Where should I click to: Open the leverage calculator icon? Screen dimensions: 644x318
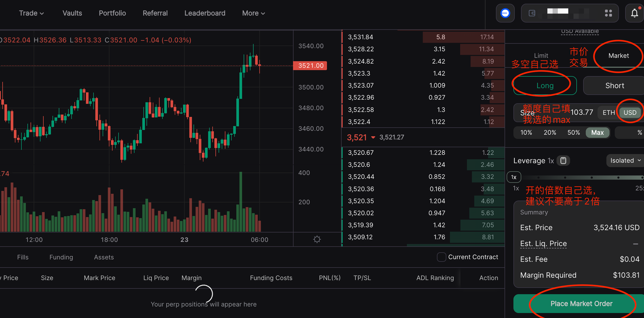563,161
